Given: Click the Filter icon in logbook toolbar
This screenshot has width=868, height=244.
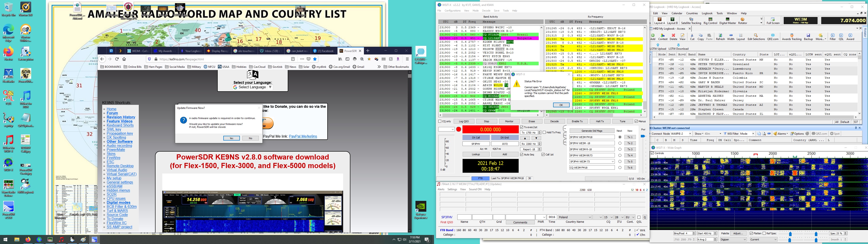Looking at the screenshot, I should pyautogui.click(x=833, y=37).
